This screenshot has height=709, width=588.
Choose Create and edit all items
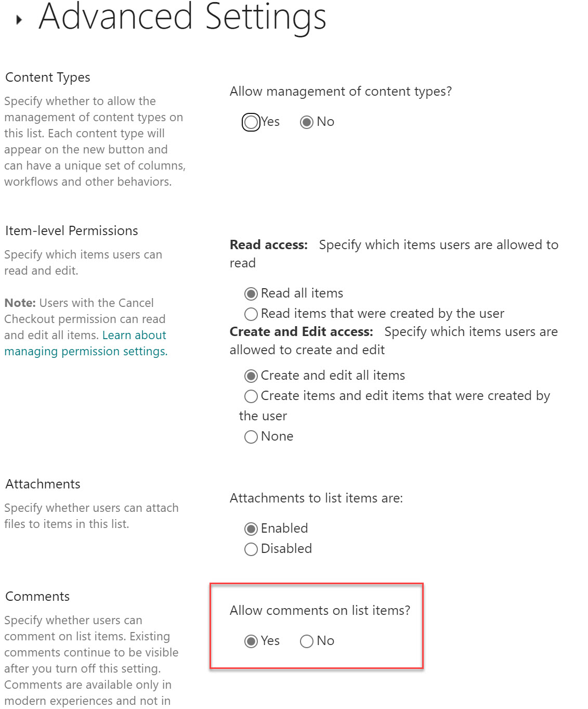[251, 376]
